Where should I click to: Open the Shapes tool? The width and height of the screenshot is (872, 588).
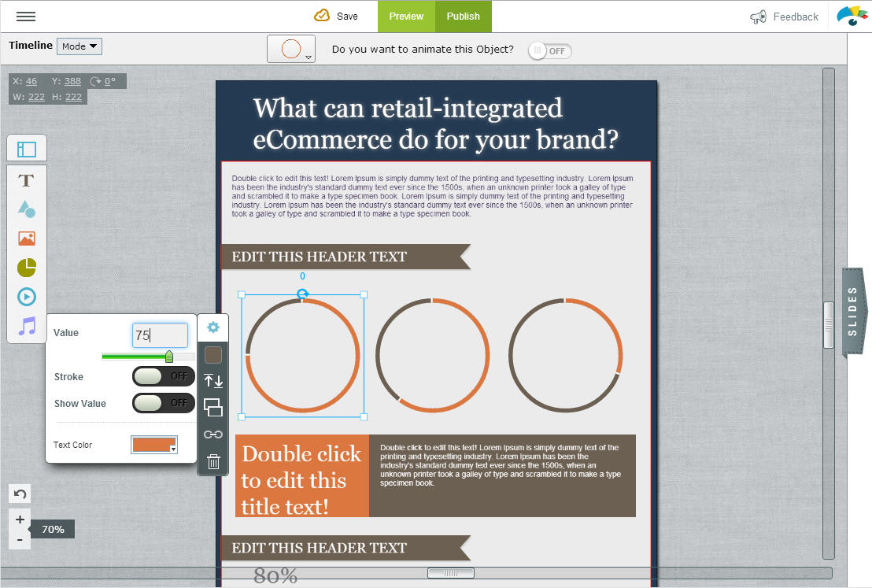(x=27, y=209)
